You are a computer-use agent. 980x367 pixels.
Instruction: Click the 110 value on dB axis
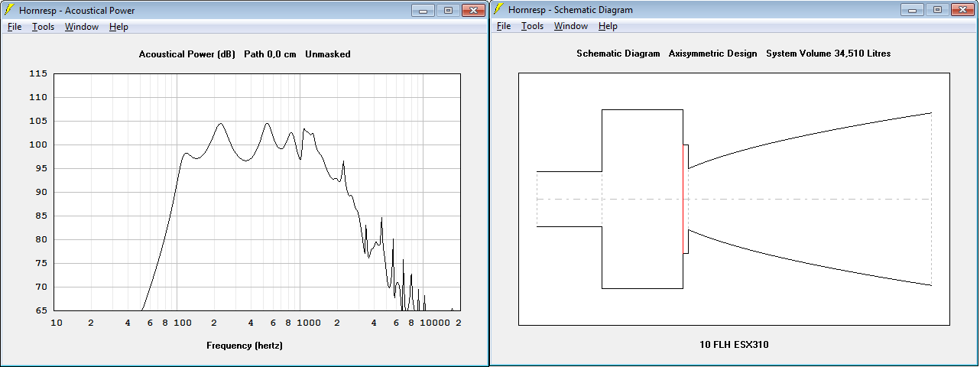[39, 97]
